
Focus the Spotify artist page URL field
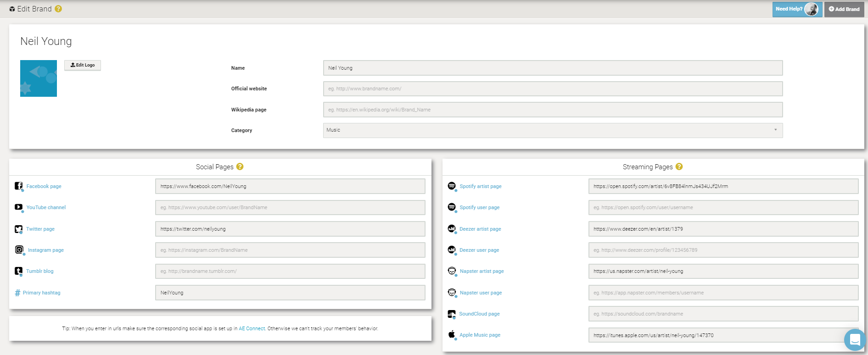point(723,186)
